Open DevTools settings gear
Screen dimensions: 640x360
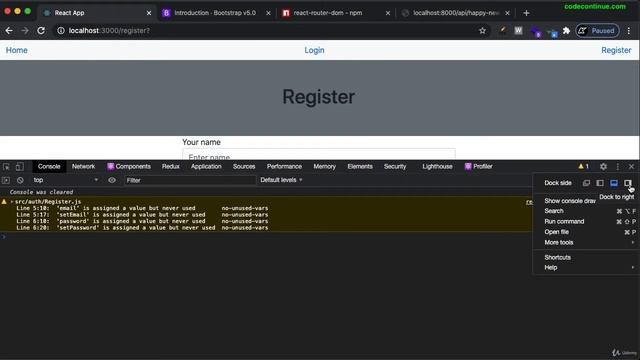pyautogui.click(x=603, y=167)
